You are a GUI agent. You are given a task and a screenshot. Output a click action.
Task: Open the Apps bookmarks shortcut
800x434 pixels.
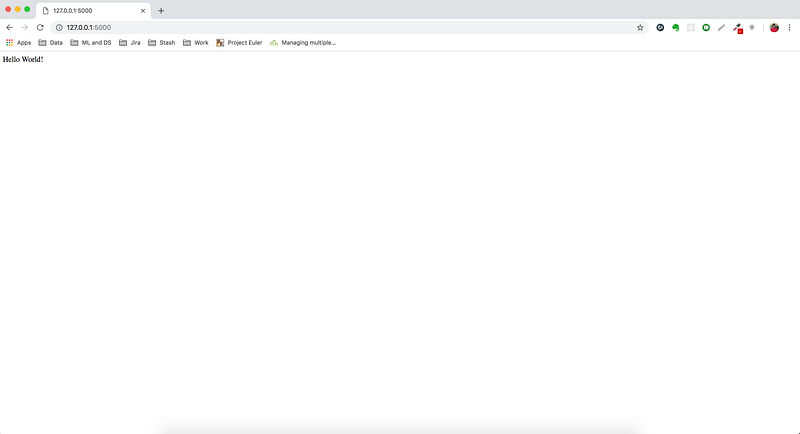(18, 43)
